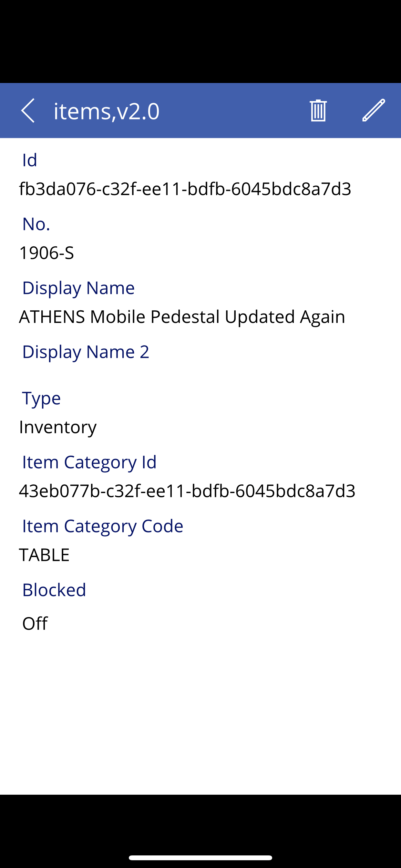Select the Item Category Code label
Viewport: 401px width, 868px height.
[x=103, y=526]
